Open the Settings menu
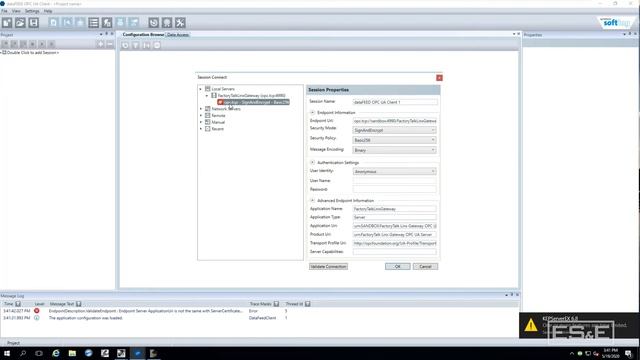The width and height of the screenshot is (640, 360). click(x=32, y=11)
